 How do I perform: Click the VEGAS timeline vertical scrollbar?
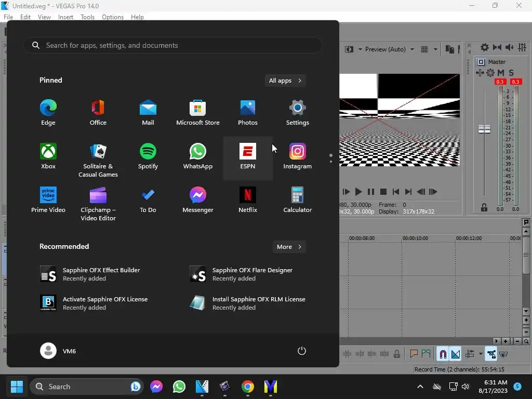pos(526,255)
